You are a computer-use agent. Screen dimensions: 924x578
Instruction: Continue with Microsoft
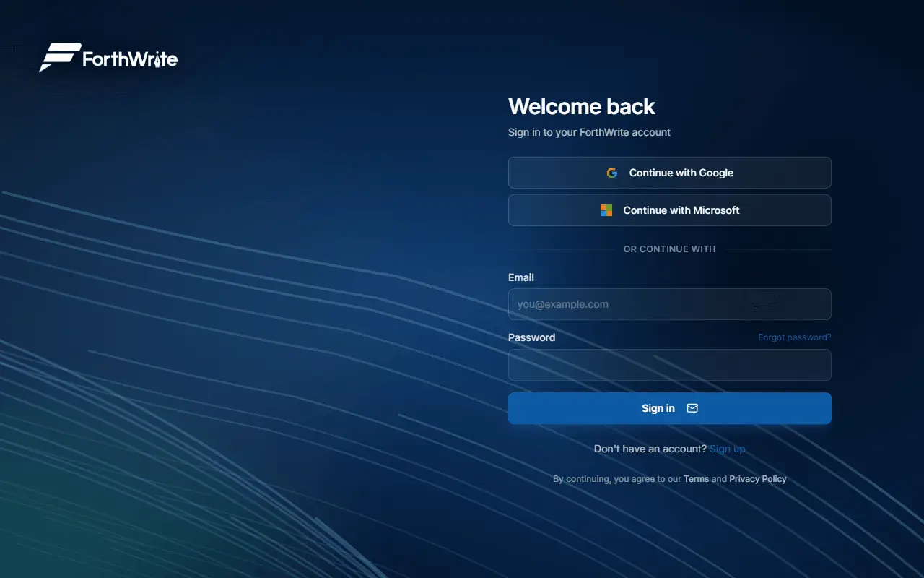670,210
